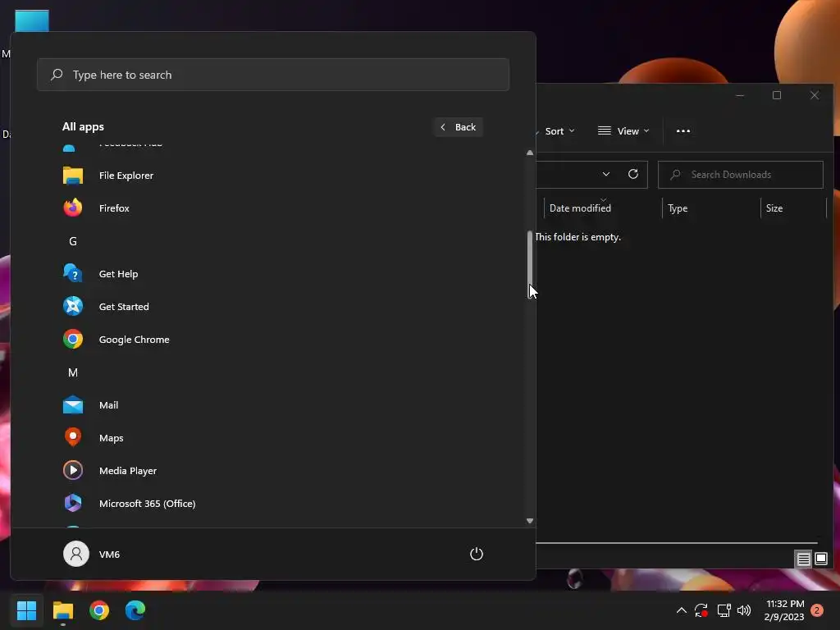The height and width of the screenshot is (630, 840).
Task: Click the Start menu search box
Action: click(x=273, y=75)
